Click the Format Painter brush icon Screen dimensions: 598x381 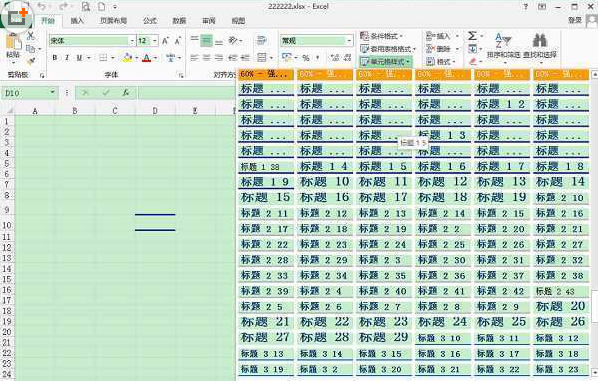point(31,60)
